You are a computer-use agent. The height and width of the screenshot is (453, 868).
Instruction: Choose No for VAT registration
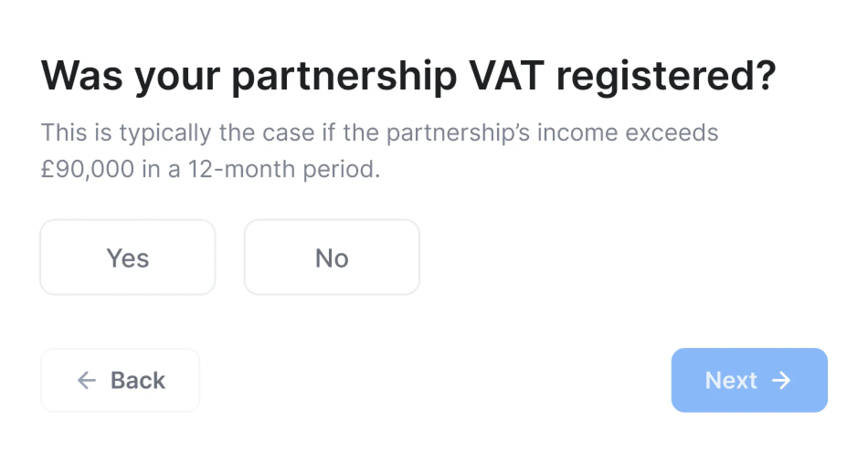(x=332, y=258)
